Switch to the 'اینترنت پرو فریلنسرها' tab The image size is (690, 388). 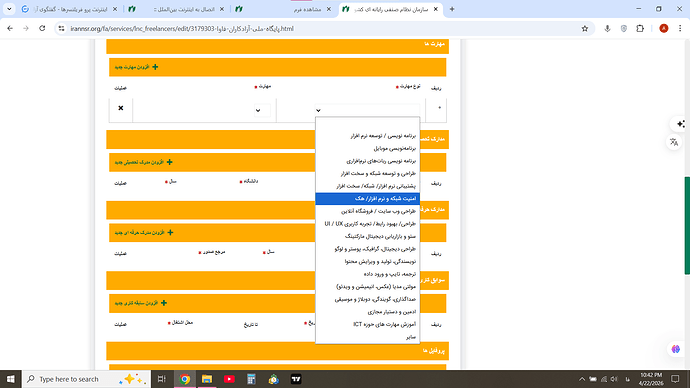point(70,9)
